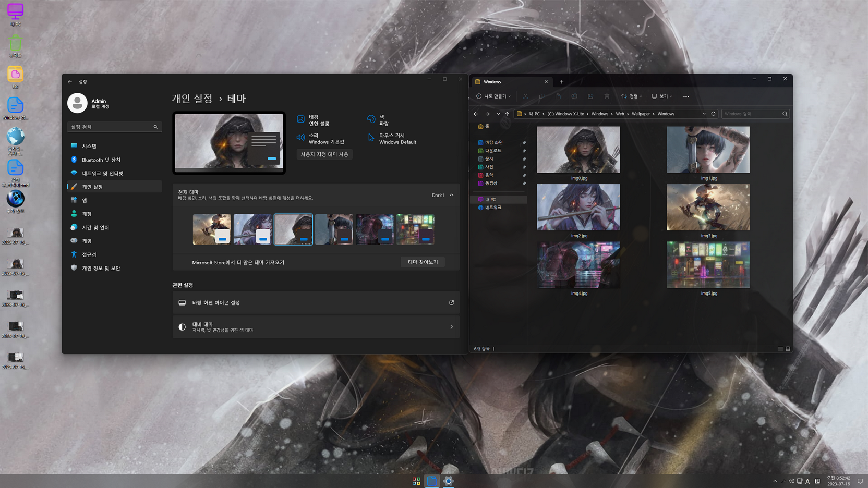Open 정렬 sort dropdown
868x488 pixels.
click(x=632, y=96)
